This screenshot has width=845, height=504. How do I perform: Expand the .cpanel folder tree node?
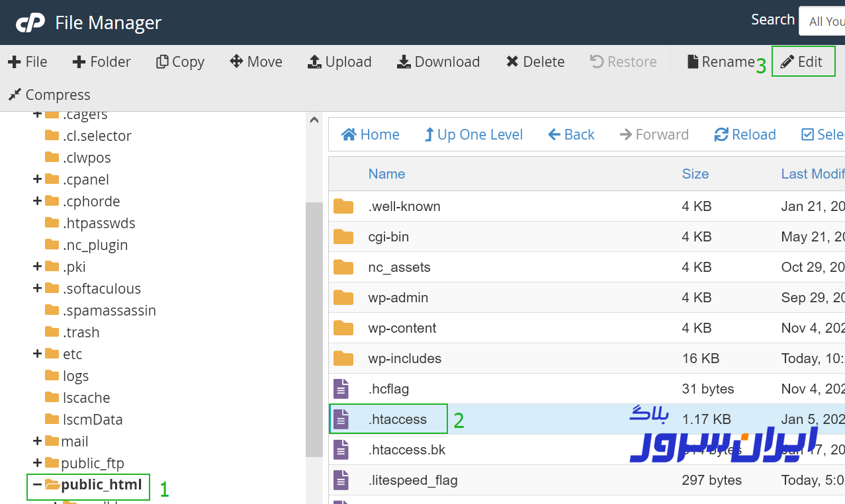pyautogui.click(x=37, y=179)
